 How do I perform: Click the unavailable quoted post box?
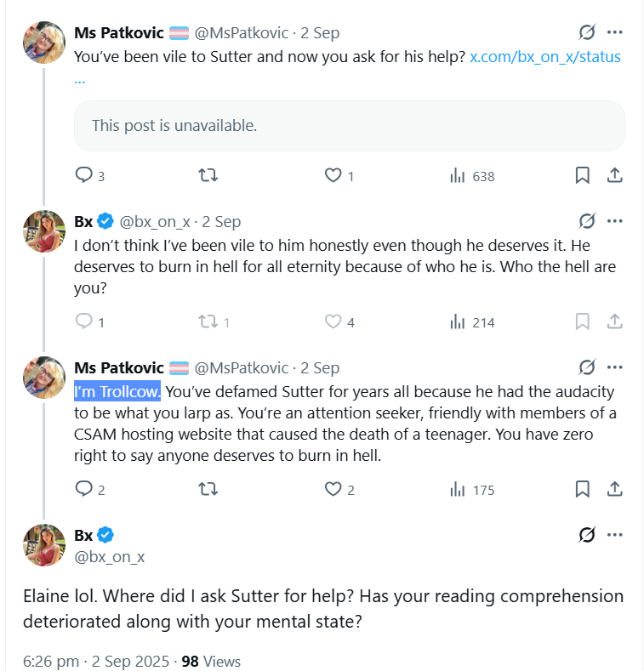pyautogui.click(x=349, y=125)
